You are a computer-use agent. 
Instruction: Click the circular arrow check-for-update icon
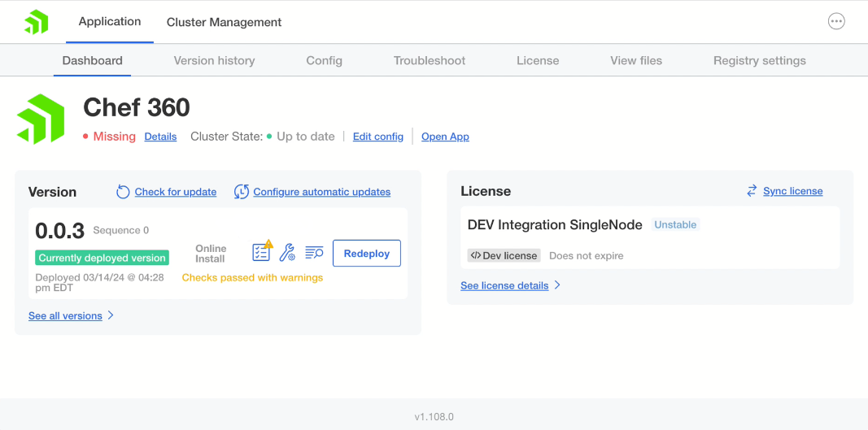pos(123,192)
